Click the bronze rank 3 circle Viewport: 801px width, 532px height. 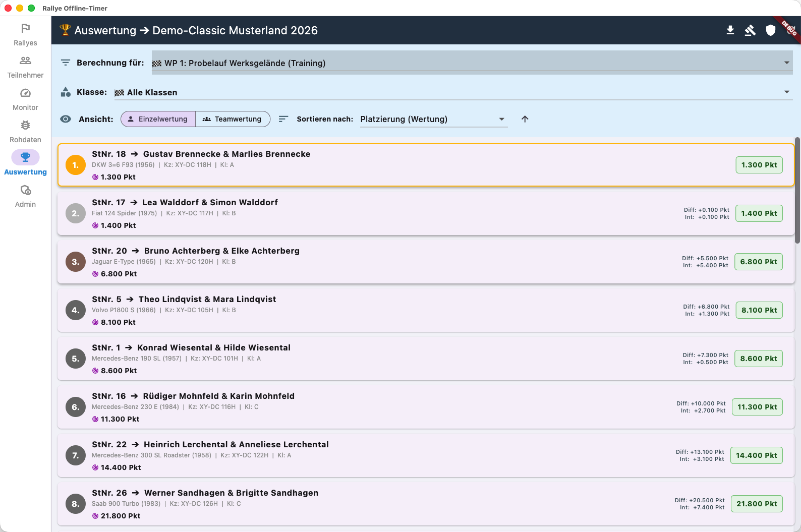tap(76, 262)
